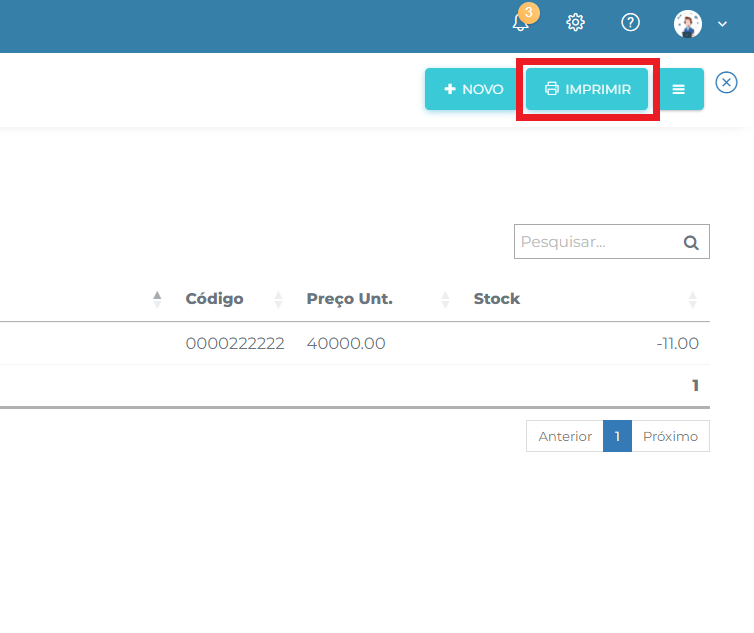Open the hamburger menu button
Screen dimensions: 754x633
pyautogui.click(x=678, y=89)
